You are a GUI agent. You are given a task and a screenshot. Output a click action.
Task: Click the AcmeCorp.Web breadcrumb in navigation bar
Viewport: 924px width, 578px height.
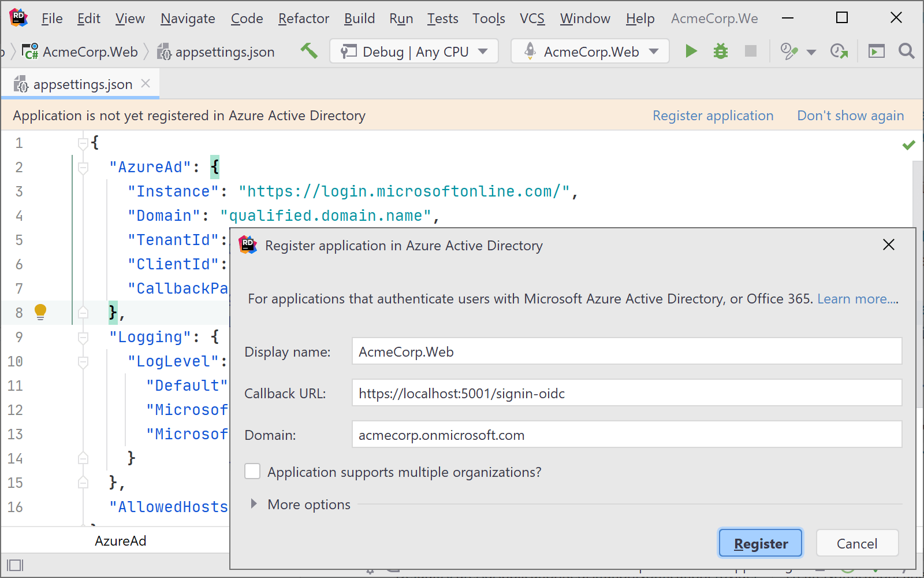pyautogui.click(x=80, y=52)
